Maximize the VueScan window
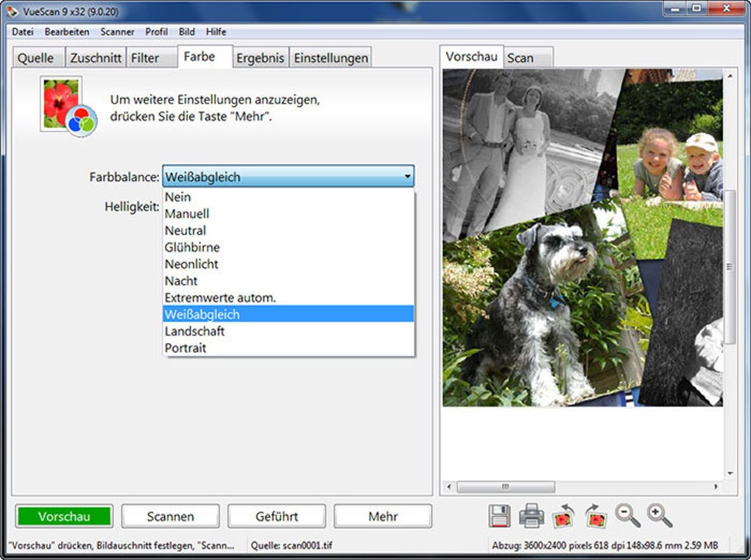The width and height of the screenshot is (751, 560). 697,8
